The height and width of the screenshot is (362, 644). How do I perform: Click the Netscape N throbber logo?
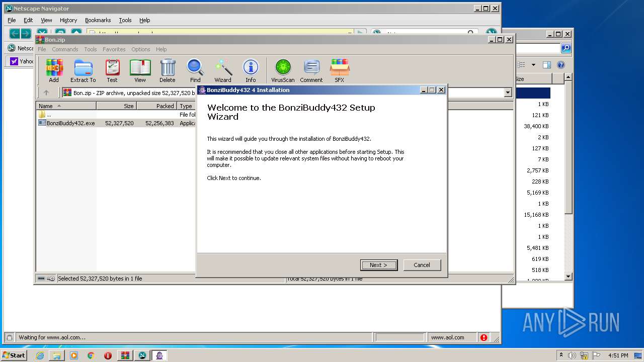[491, 34]
